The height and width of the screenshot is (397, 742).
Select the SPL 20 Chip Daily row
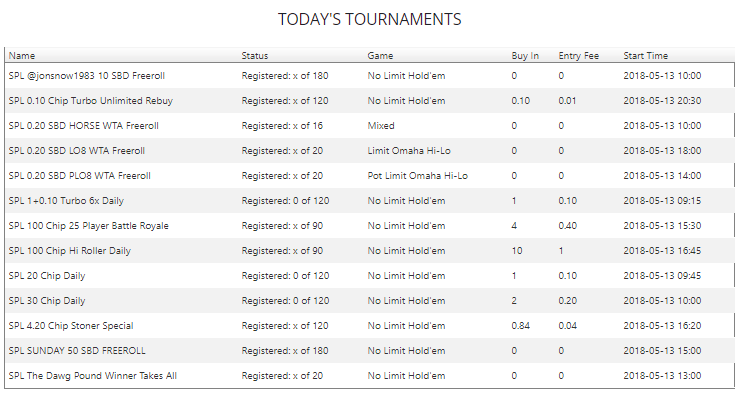click(x=370, y=276)
